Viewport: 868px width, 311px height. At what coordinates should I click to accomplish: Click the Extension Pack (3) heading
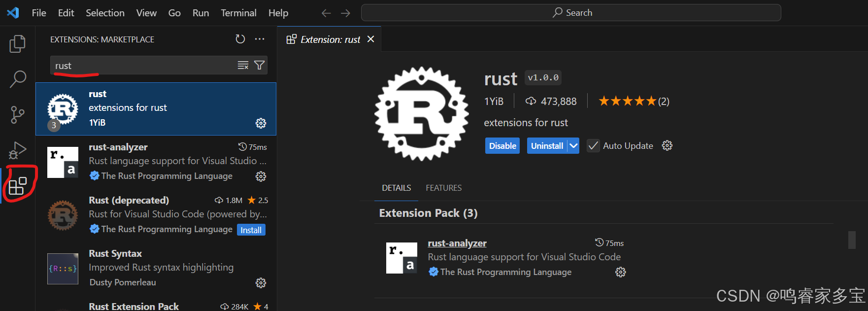pyautogui.click(x=428, y=213)
